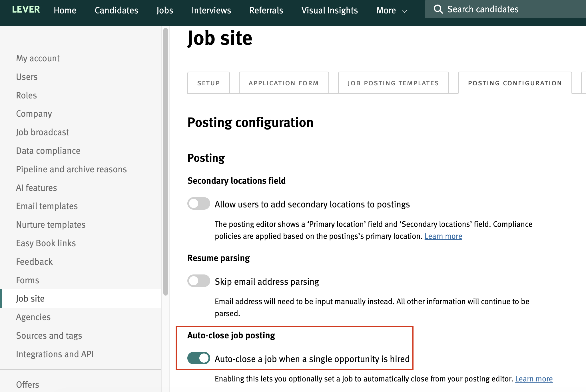The image size is (586, 392).
Task: Open Learn more link about auto-close
Action: (534, 379)
